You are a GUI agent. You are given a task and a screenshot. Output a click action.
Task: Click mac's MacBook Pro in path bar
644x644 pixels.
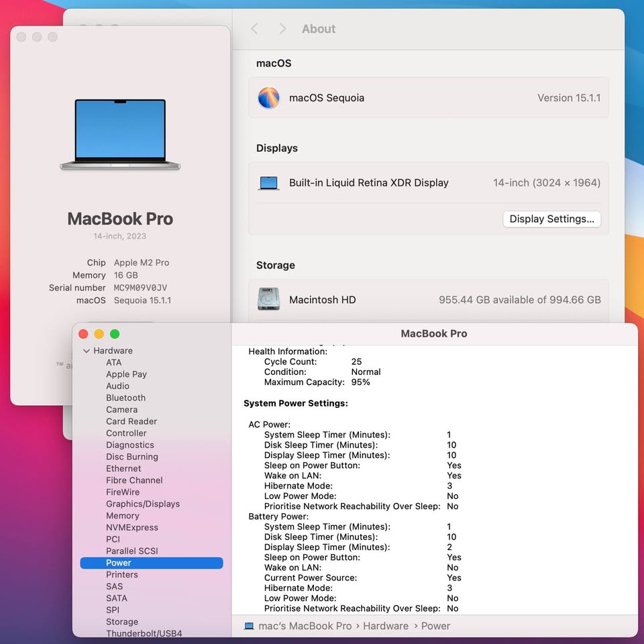pyautogui.click(x=305, y=626)
